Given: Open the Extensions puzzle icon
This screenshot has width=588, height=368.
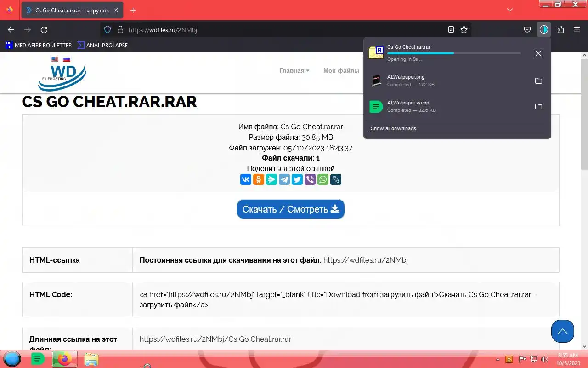Looking at the screenshot, I should 560,29.
